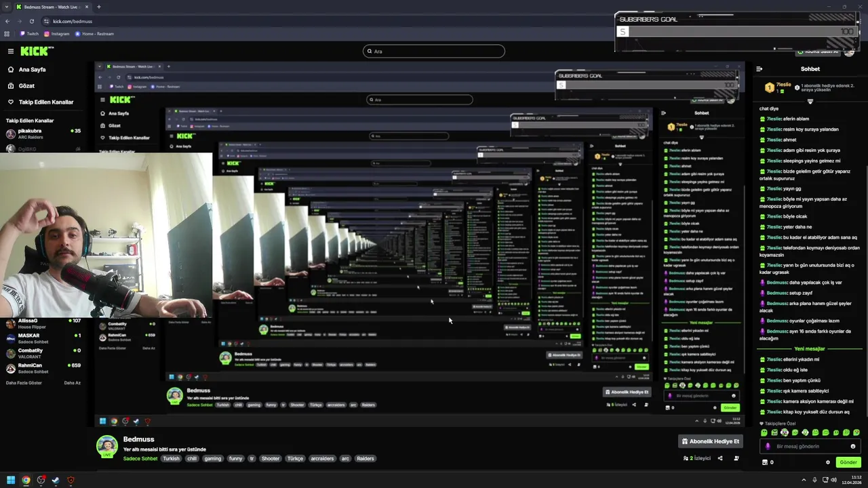868x488 pixels.
Task: Open chat settings gear
Action: coord(827,462)
